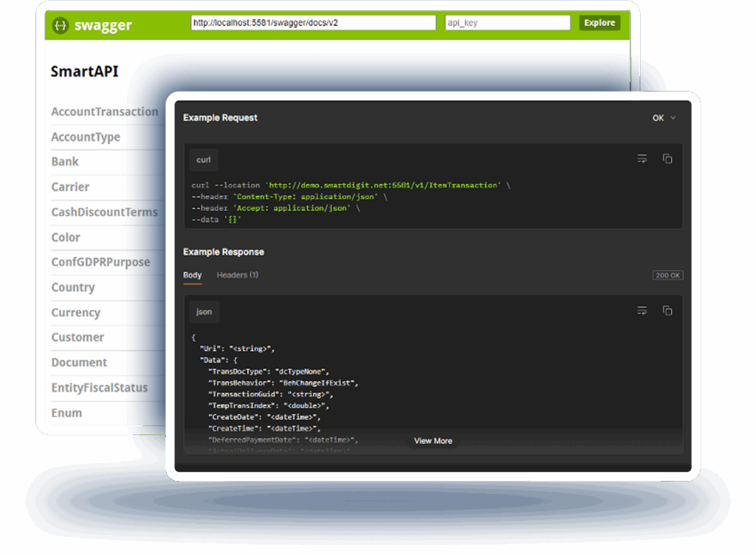Open the Color API section
Screen dimensions: 756x554
(66, 237)
